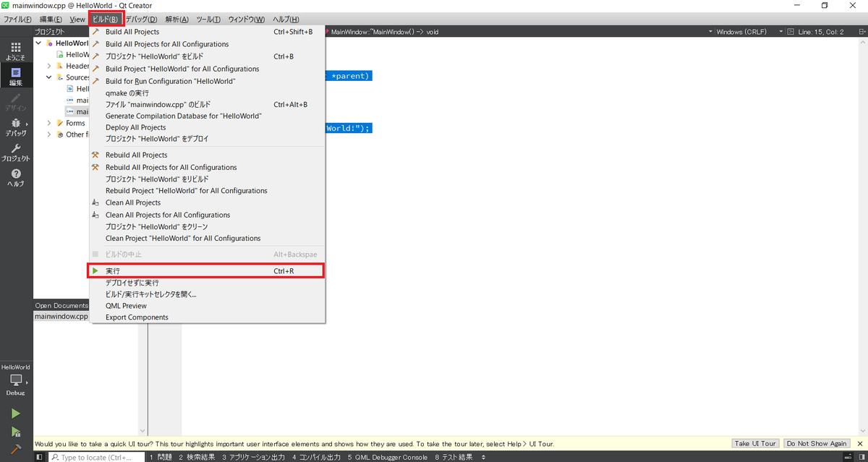868x462 pixels.
Task: Open the 編集(E) menu
Action: pyautogui.click(x=51, y=19)
